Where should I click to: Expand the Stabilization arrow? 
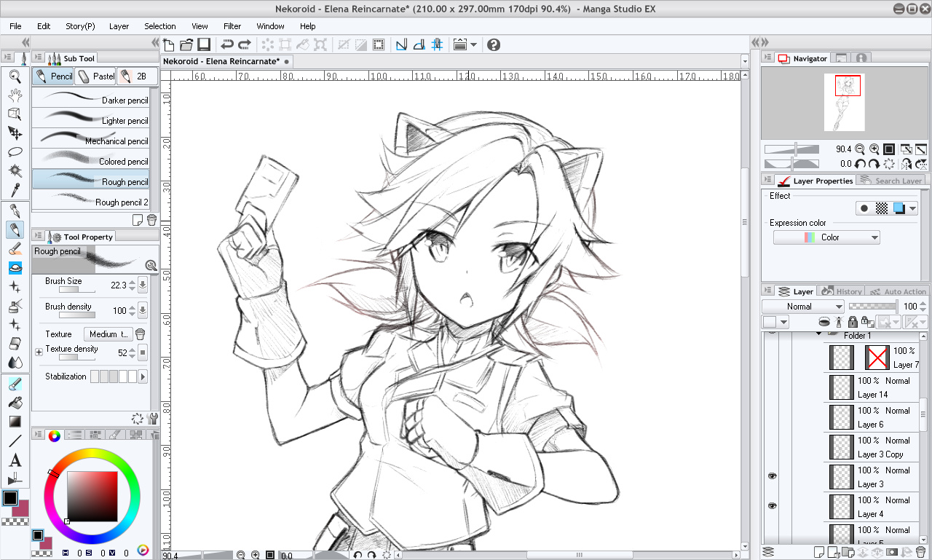(x=143, y=376)
